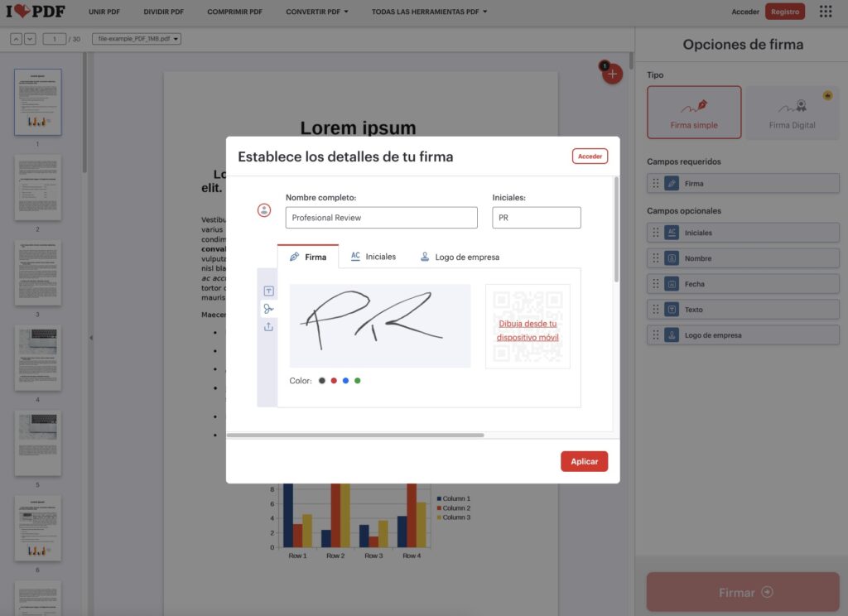The height and width of the screenshot is (616, 848).
Task: Follow Dibuja desde tu dispositivo móvil link
Action: coord(528,330)
